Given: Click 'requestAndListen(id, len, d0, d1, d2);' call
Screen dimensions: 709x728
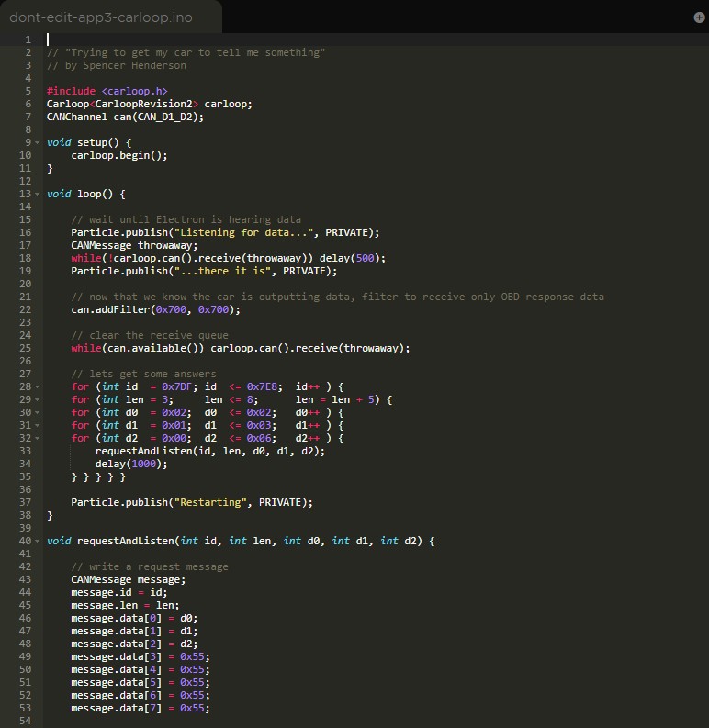Looking at the screenshot, I should pyautogui.click(x=210, y=452).
